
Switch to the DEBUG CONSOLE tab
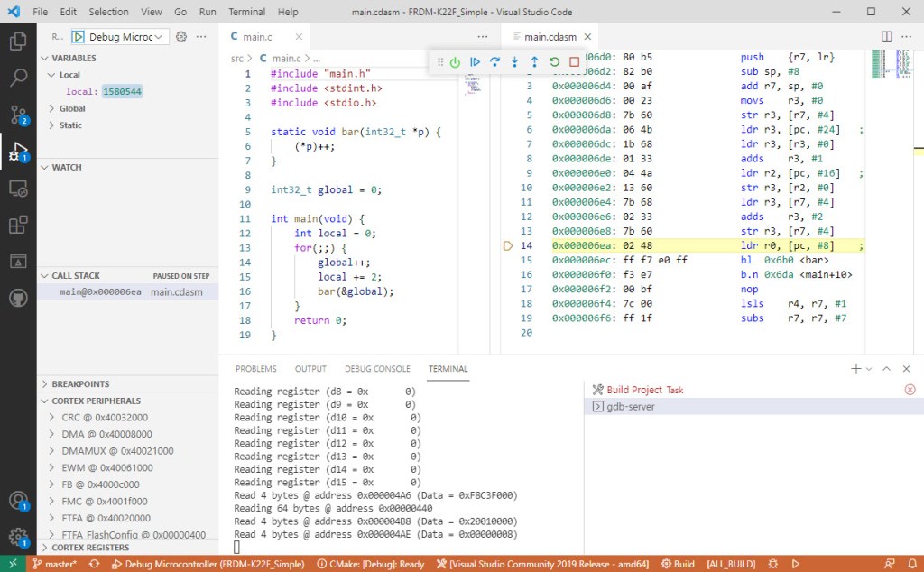(377, 369)
